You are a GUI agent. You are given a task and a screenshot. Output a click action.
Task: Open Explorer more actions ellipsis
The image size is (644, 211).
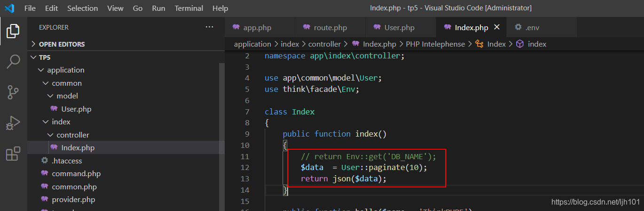pos(210,27)
